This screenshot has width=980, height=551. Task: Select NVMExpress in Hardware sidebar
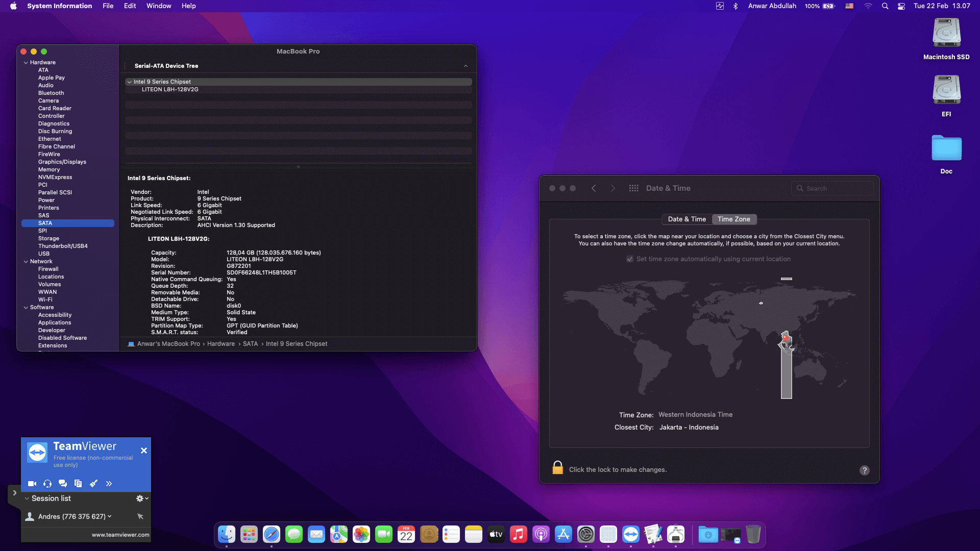tap(55, 178)
